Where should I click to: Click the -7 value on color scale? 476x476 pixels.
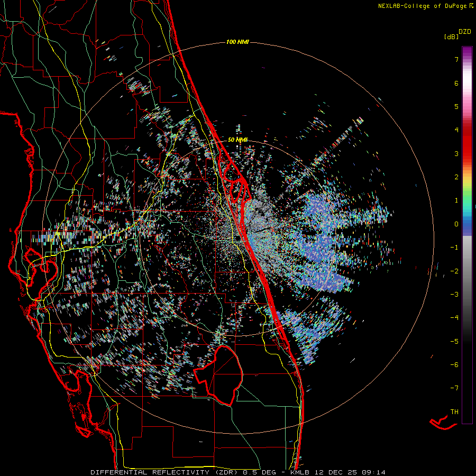tap(454, 388)
